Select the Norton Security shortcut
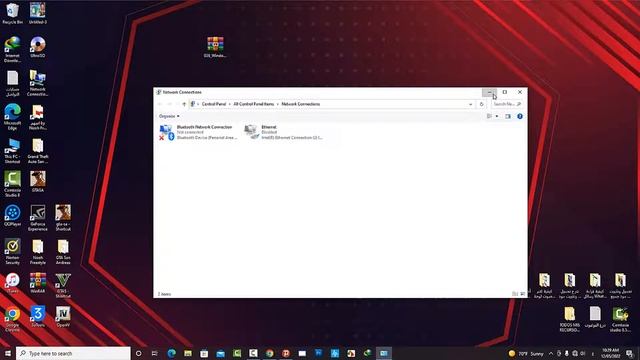 pyautogui.click(x=12, y=251)
